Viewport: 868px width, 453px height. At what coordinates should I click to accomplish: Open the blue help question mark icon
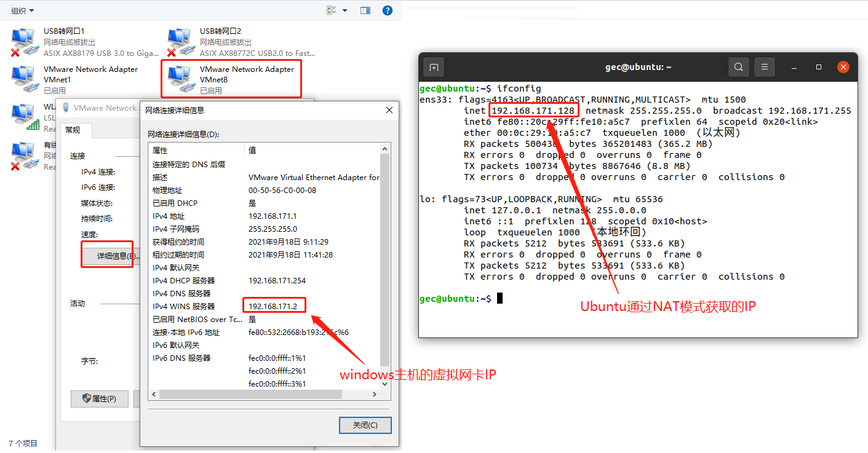coord(388,10)
